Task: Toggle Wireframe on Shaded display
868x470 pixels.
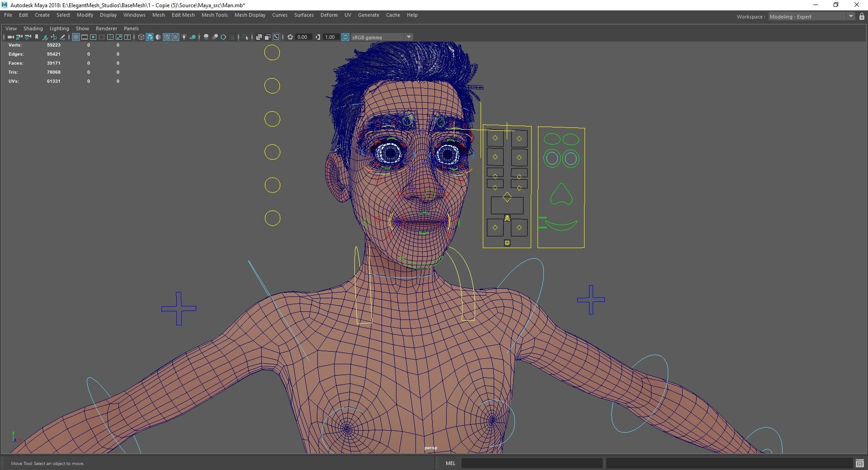Action: [x=167, y=37]
